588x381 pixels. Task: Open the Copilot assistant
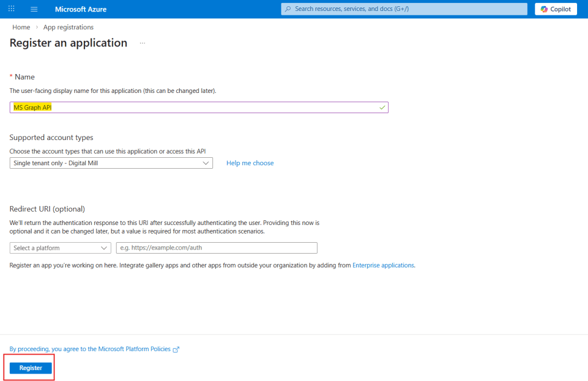click(x=555, y=9)
